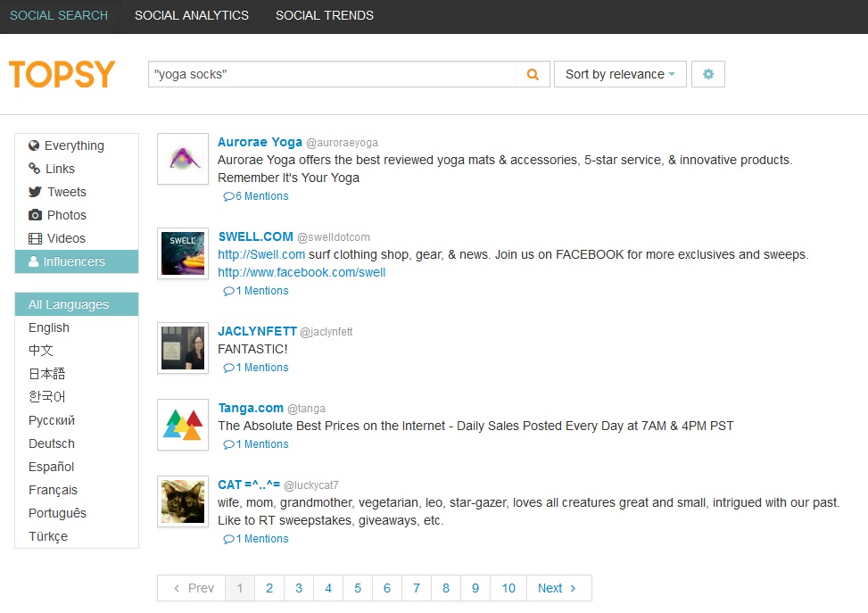Filter results by Tweets
868x613 pixels.
point(77,192)
